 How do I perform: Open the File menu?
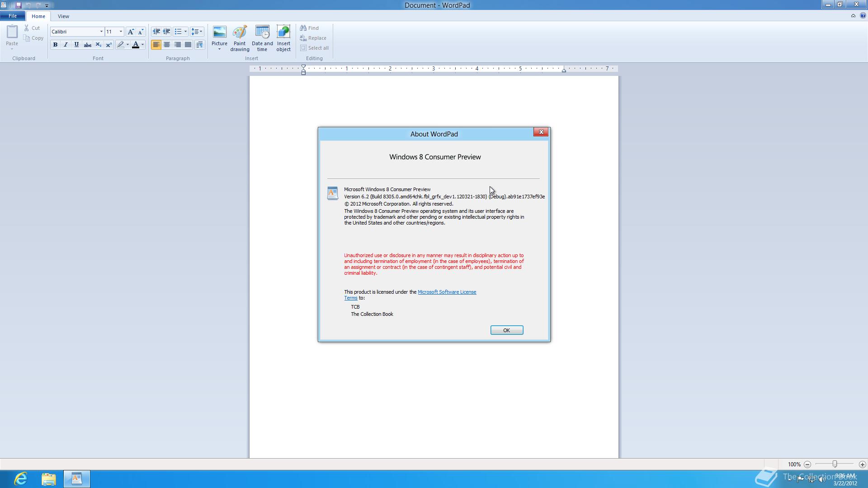tap(13, 16)
